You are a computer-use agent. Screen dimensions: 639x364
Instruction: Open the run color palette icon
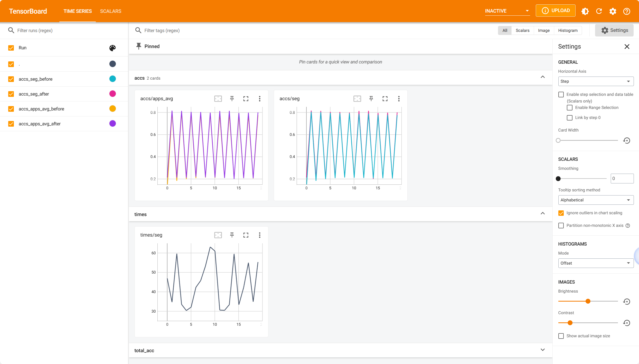pyautogui.click(x=112, y=48)
